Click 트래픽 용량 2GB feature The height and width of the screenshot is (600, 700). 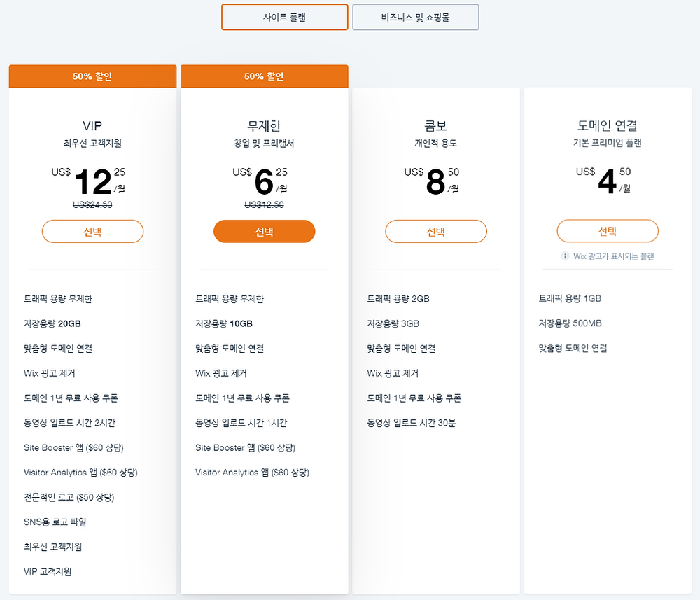pos(398,299)
